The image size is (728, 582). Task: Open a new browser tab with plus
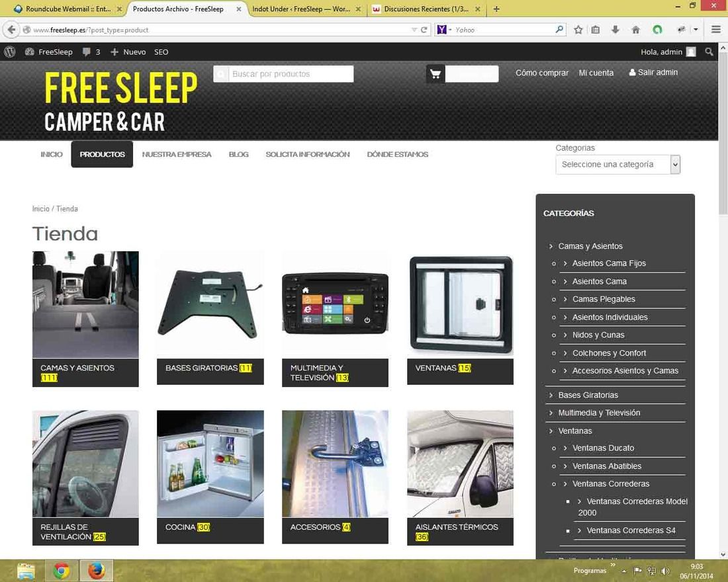click(x=496, y=9)
